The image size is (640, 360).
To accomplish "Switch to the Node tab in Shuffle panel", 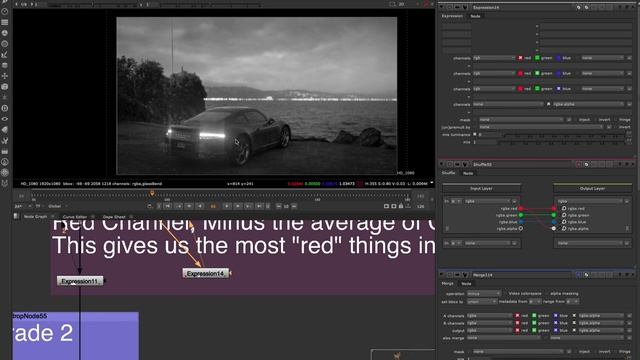I will [468, 173].
